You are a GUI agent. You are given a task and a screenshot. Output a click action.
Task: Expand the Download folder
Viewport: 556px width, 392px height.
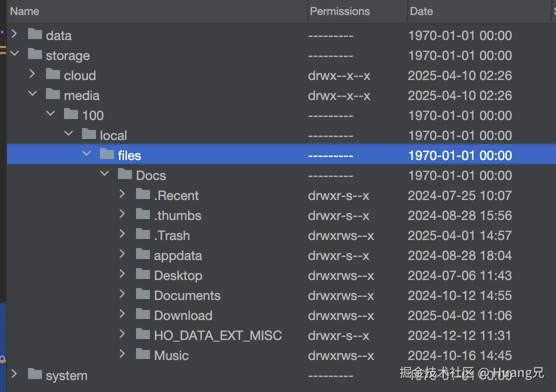tap(122, 315)
